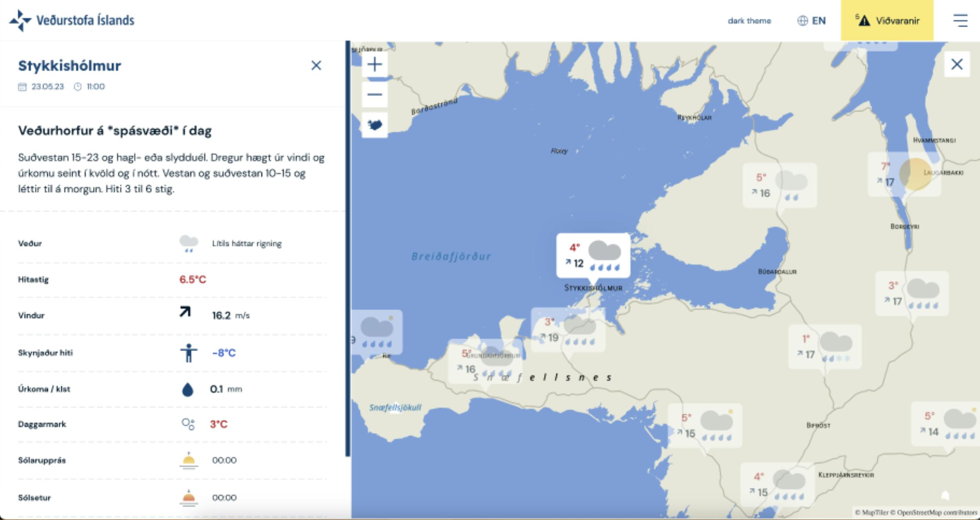Select the weather marker showing 3° 19

[568, 329]
